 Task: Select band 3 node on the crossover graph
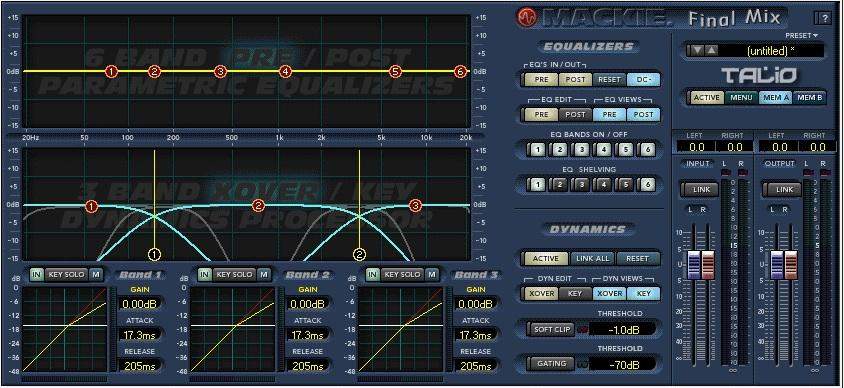(x=415, y=205)
